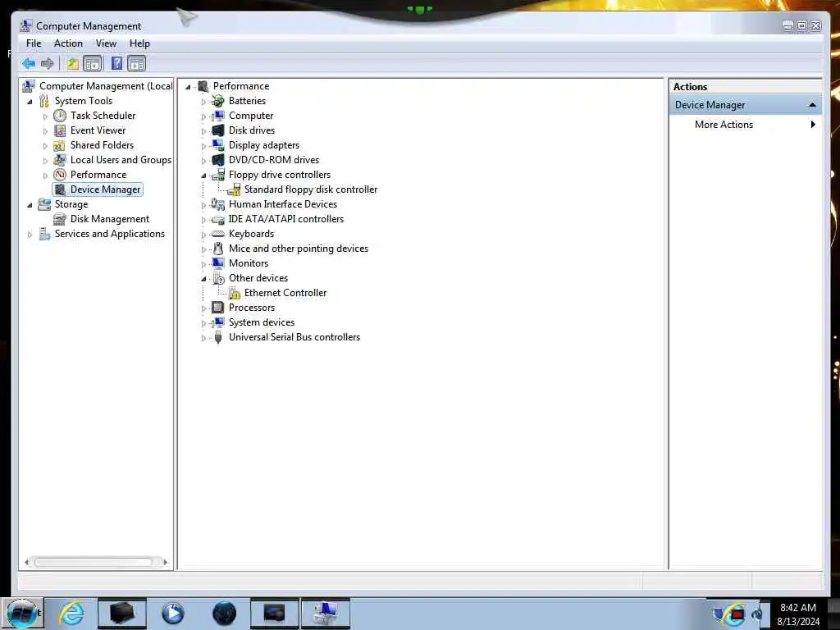The height and width of the screenshot is (630, 840).
Task: Open Windows Media Player from taskbar
Action: tap(172, 614)
